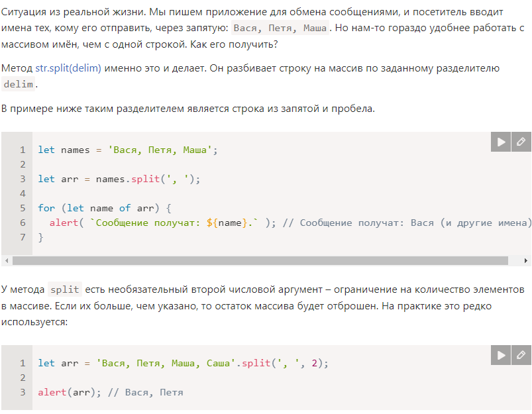Open the str.split(delim) reference link

coord(68,68)
